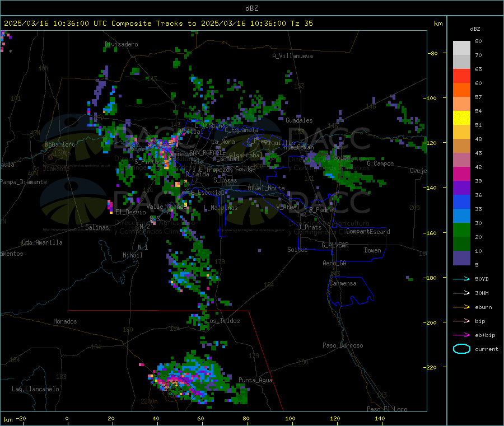This screenshot has width=504, height=426.
Task: Click the slate-purple 5 dBZ color swatch
Action: (x=461, y=258)
